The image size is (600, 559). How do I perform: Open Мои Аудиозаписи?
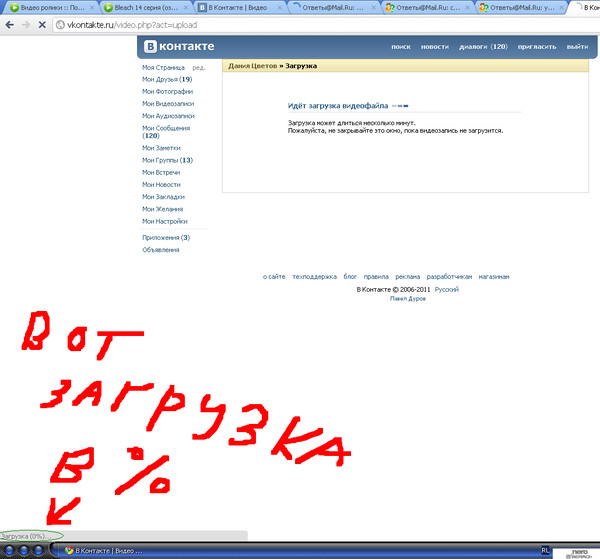(x=168, y=116)
